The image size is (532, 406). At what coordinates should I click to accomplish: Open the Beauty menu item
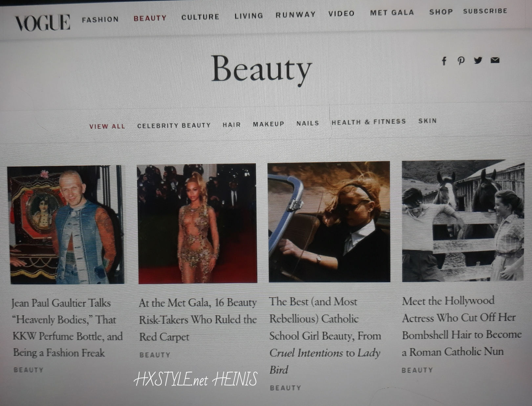coord(150,18)
